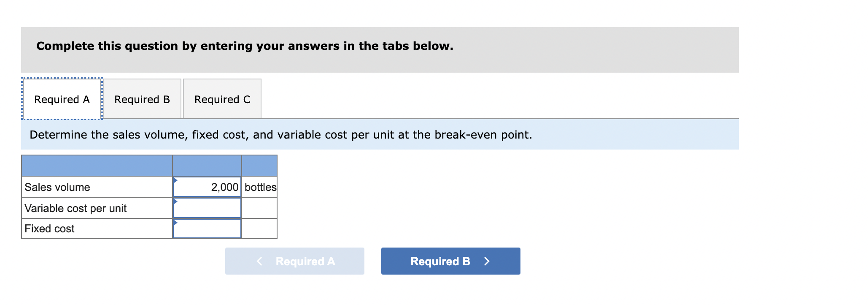Select the Sales volume row label
Viewport: 868px width, 305px height.
click(x=57, y=187)
